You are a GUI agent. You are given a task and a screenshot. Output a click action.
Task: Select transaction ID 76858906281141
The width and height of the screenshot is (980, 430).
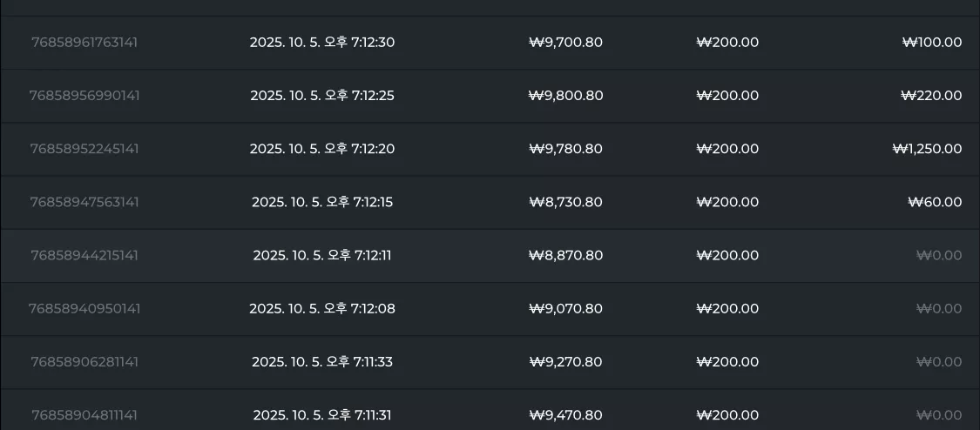(84, 362)
